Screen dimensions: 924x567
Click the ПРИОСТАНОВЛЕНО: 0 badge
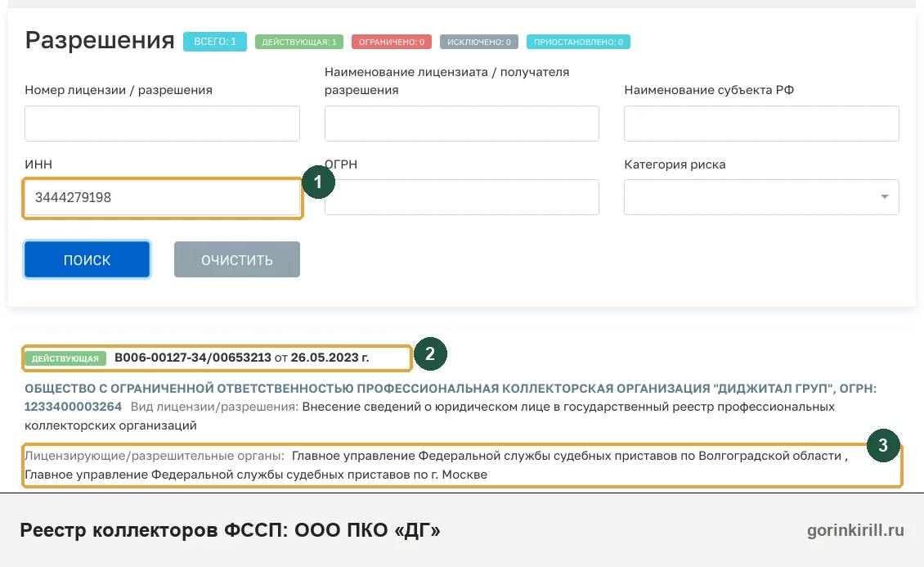tap(578, 42)
